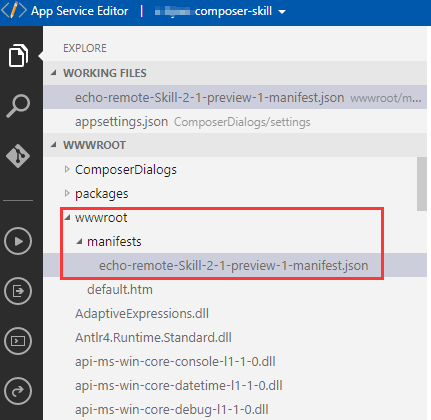The height and width of the screenshot is (420, 431).
Task: Collapse the WORKING FILES section
Action: (54, 73)
